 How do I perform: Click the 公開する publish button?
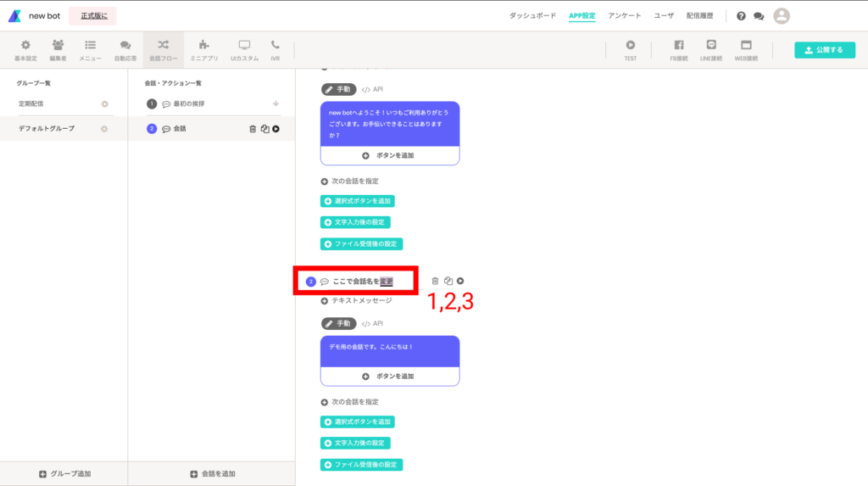point(825,50)
